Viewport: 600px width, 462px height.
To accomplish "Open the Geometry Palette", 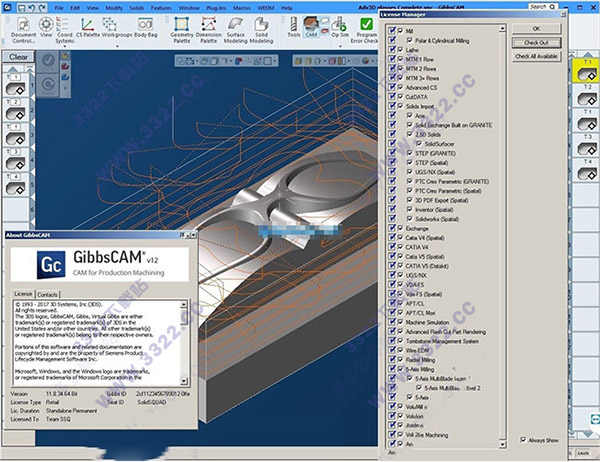I will pos(180,26).
